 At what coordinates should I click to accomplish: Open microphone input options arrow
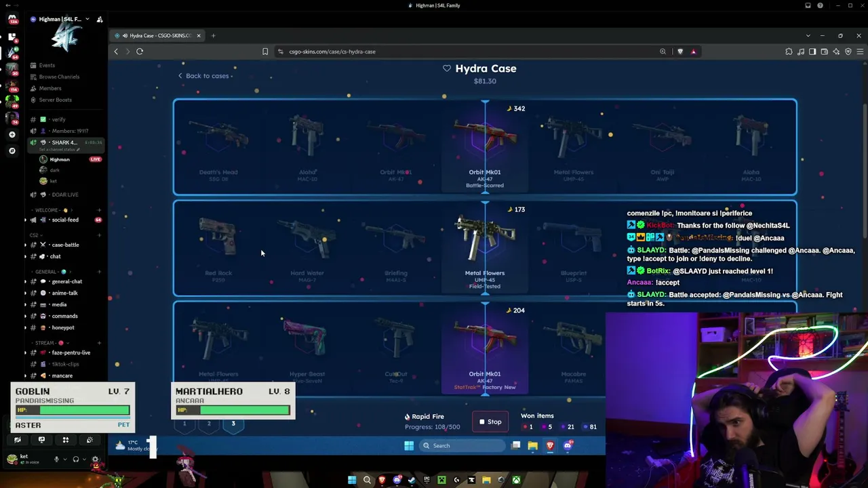click(65, 459)
